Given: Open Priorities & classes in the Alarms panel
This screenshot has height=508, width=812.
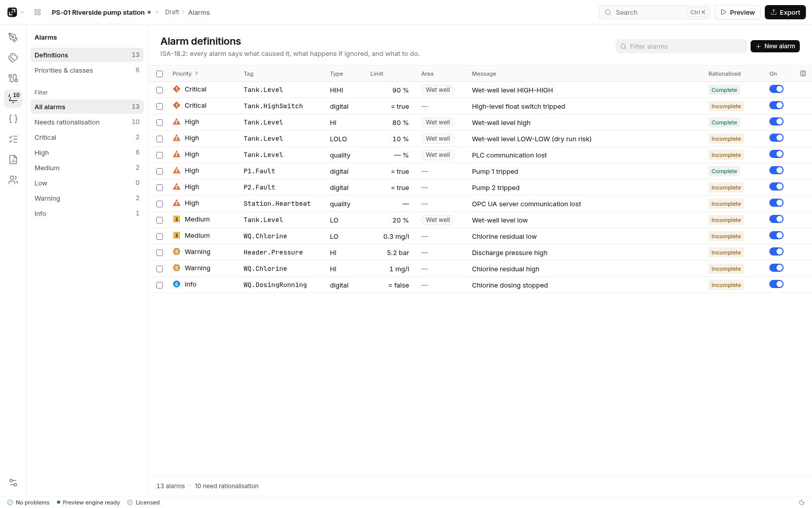Looking at the screenshot, I should (87, 70).
